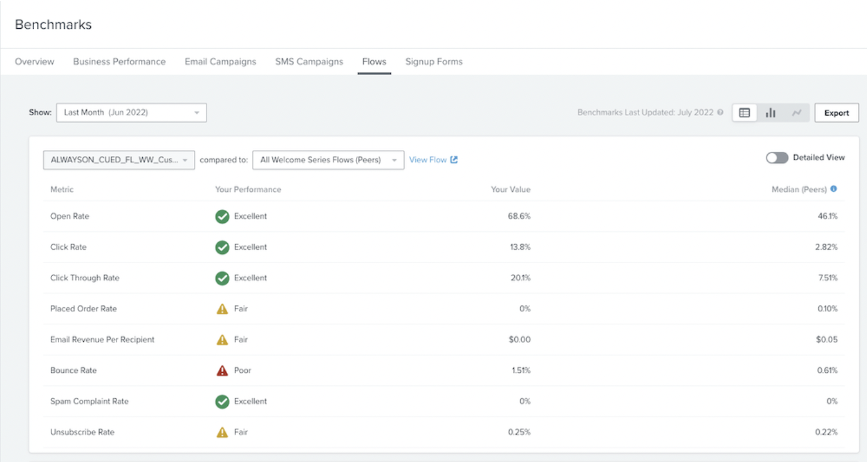This screenshot has height=462, width=868.
Task: Click the $0.05 peer median value
Action: tap(826, 339)
